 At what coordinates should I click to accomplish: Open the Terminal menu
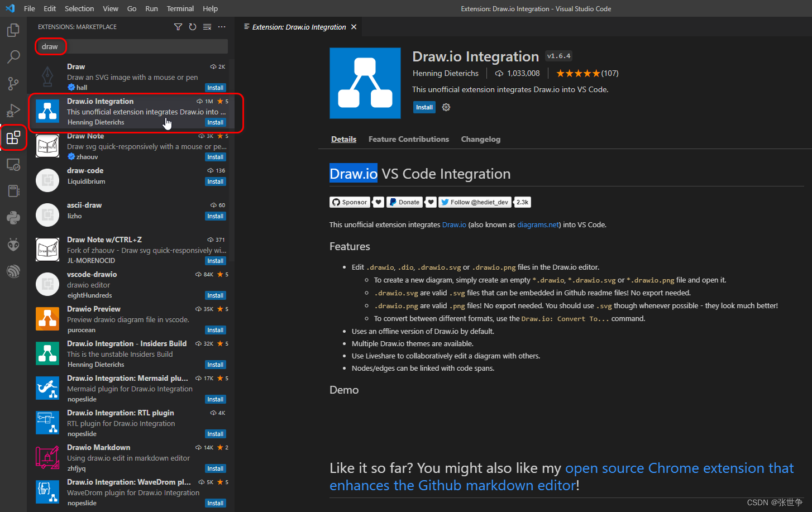click(180, 8)
